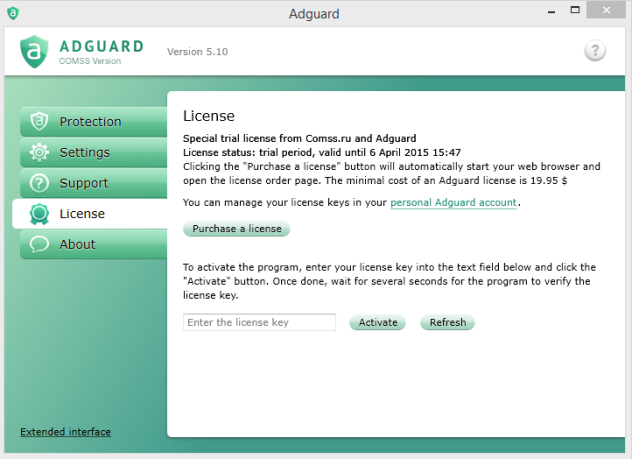Open the About tab
Image resolution: width=632 pixels, height=459 pixels.
click(94, 244)
